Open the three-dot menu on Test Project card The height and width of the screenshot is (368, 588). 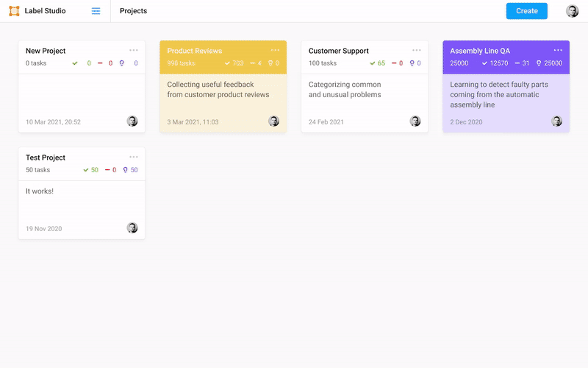[x=134, y=157]
